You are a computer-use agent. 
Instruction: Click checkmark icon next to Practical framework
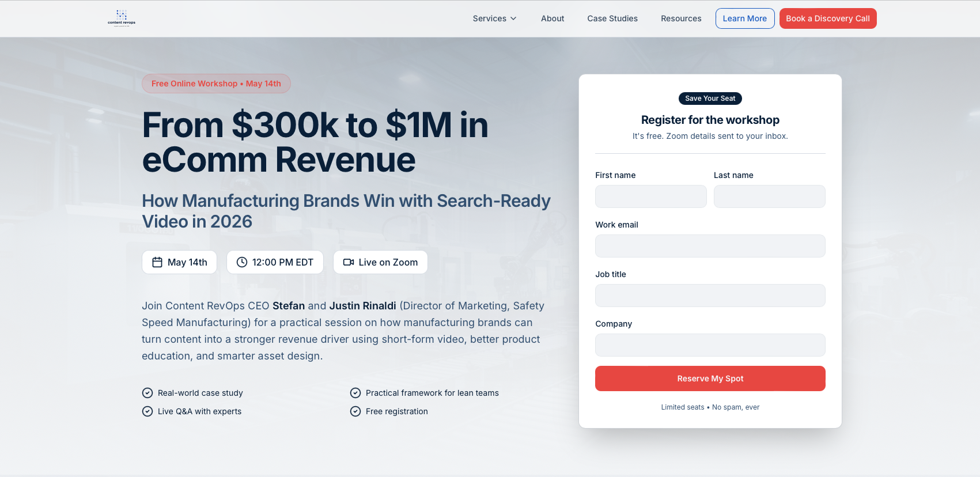pyautogui.click(x=355, y=393)
